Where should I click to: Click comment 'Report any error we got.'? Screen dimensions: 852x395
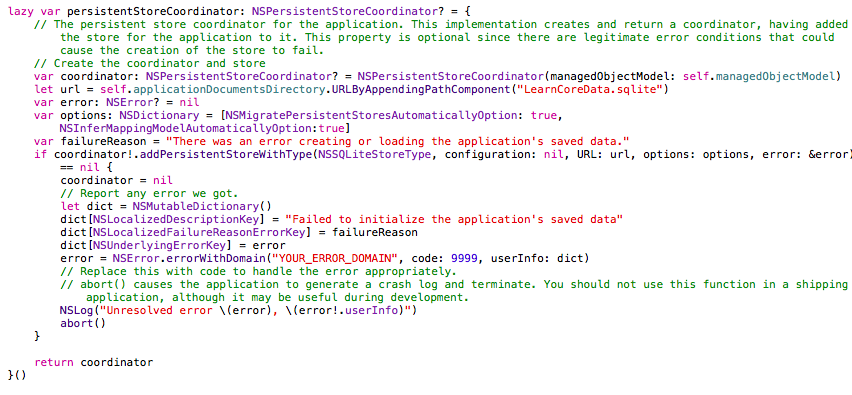[x=149, y=193]
